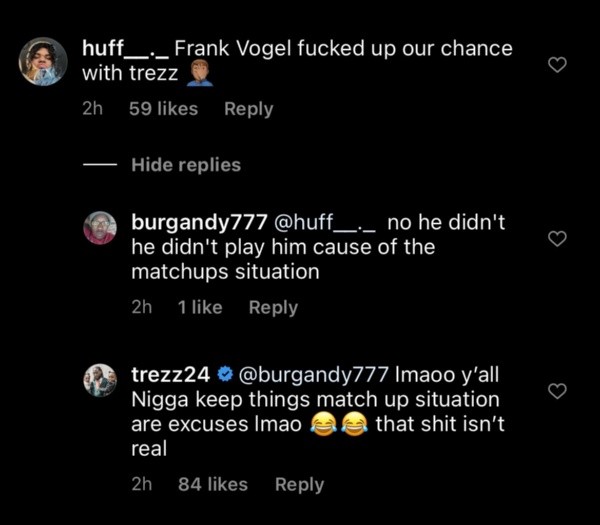Reply to trezz24's comment
This screenshot has width=600, height=525.
pyautogui.click(x=299, y=484)
